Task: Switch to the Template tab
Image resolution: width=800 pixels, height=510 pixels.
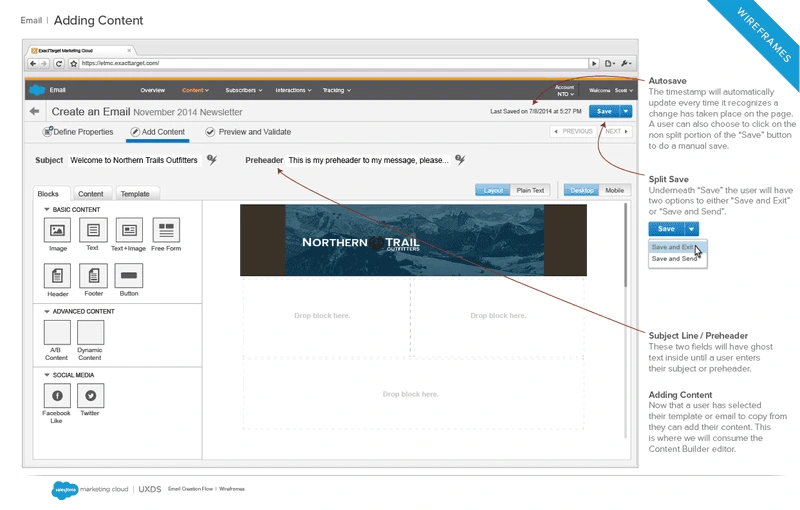Action: (x=135, y=194)
